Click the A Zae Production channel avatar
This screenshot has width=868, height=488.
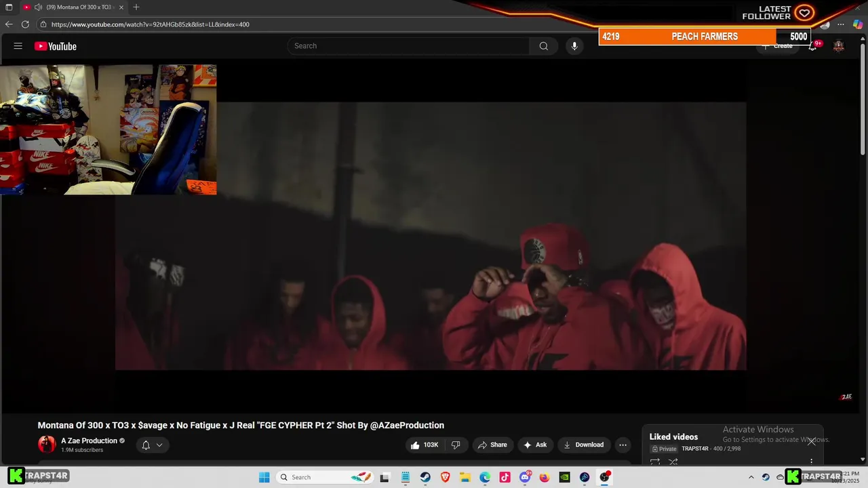click(47, 445)
